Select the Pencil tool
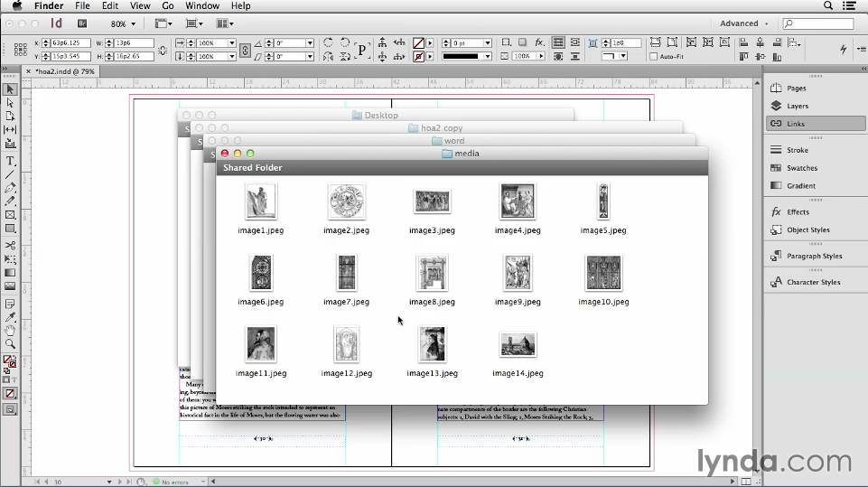This screenshot has height=487, width=868. 10,201
